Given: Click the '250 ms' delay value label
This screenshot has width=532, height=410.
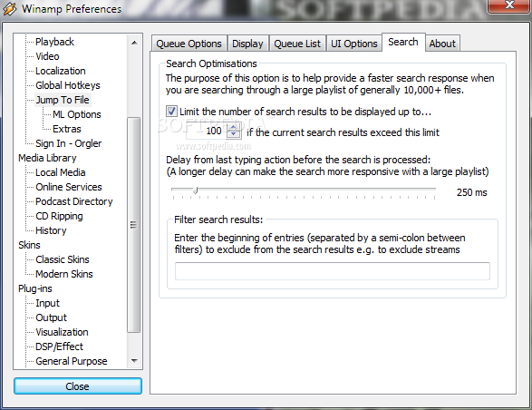Looking at the screenshot, I should [471, 192].
